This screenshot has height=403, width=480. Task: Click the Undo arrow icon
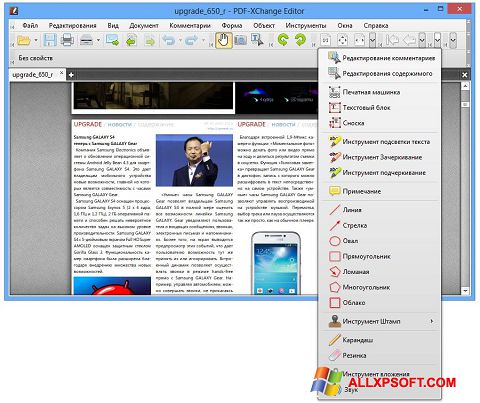pos(169,41)
